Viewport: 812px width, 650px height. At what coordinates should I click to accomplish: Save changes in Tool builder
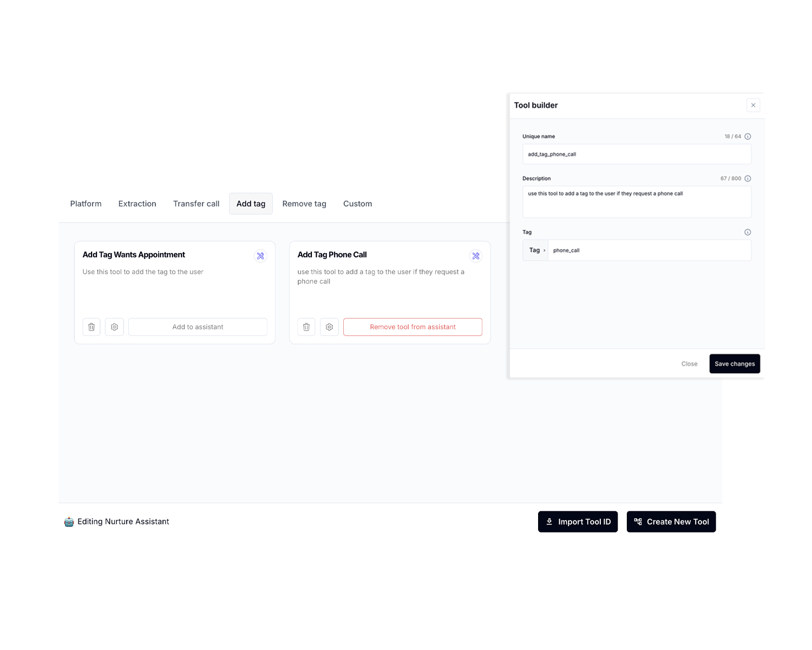735,364
